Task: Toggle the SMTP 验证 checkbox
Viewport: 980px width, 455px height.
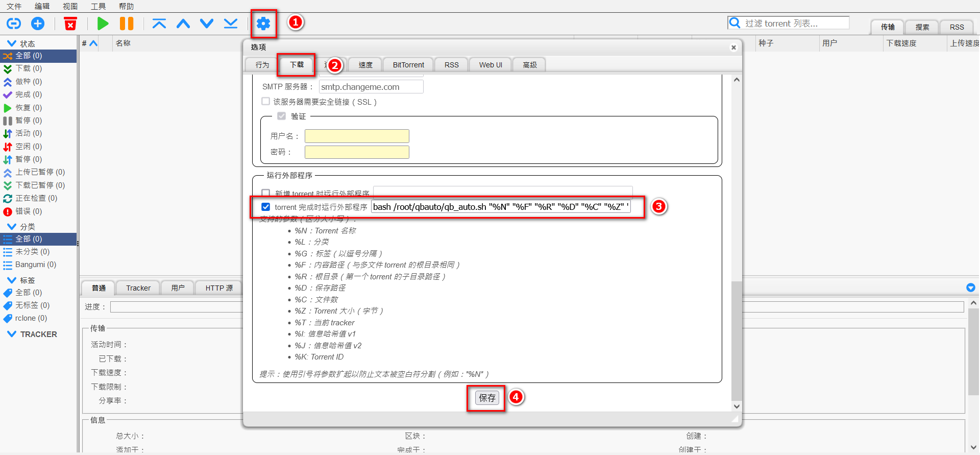Action: click(281, 116)
